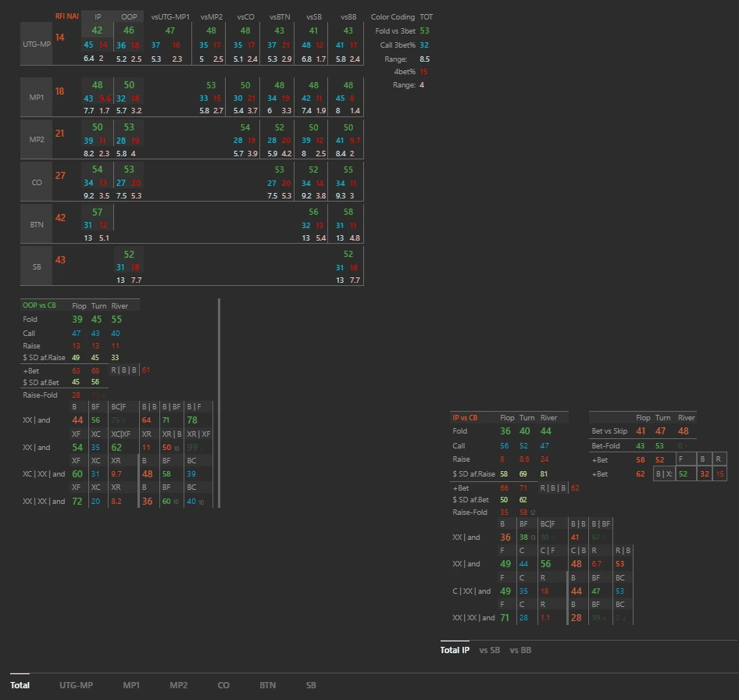This screenshot has height=700, width=739.
Task: Select the Total IP tab
Action: 455,650
